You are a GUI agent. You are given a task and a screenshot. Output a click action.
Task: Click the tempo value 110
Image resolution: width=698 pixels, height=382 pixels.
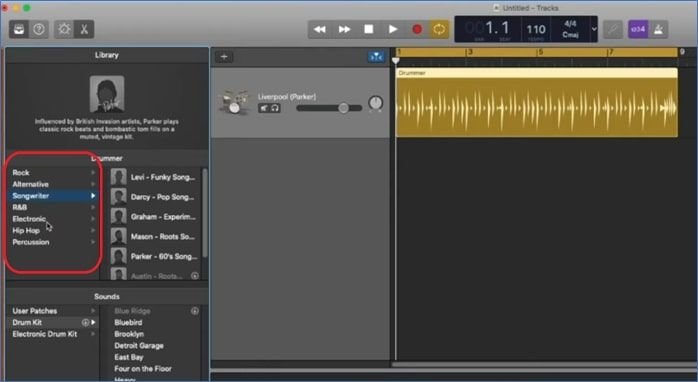pos(536,29)
